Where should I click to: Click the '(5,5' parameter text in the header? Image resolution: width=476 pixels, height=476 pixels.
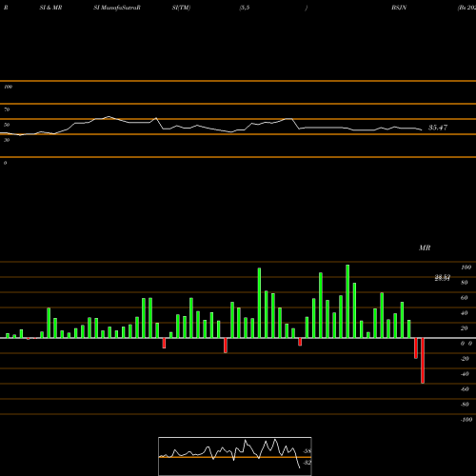[245, 8]
